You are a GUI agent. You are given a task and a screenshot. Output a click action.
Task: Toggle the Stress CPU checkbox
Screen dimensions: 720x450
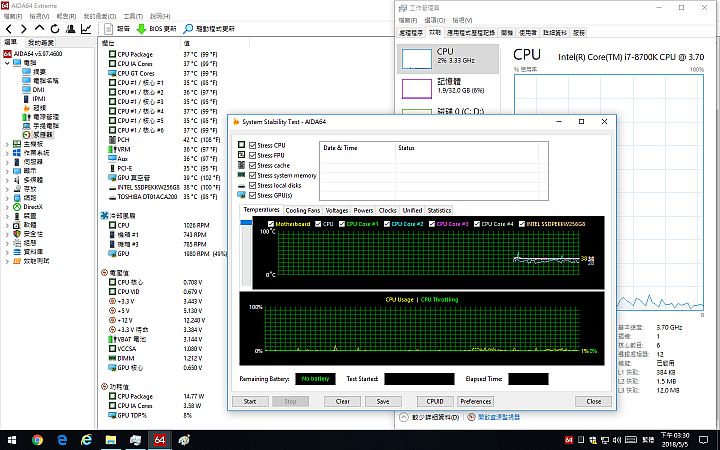pyautogui.click(x=252, y=145)
